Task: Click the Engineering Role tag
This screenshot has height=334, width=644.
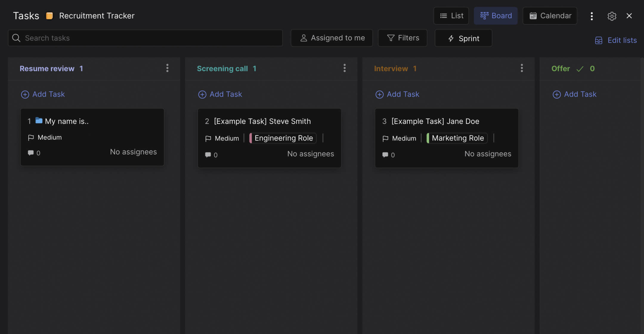Action: click(283, 138)
